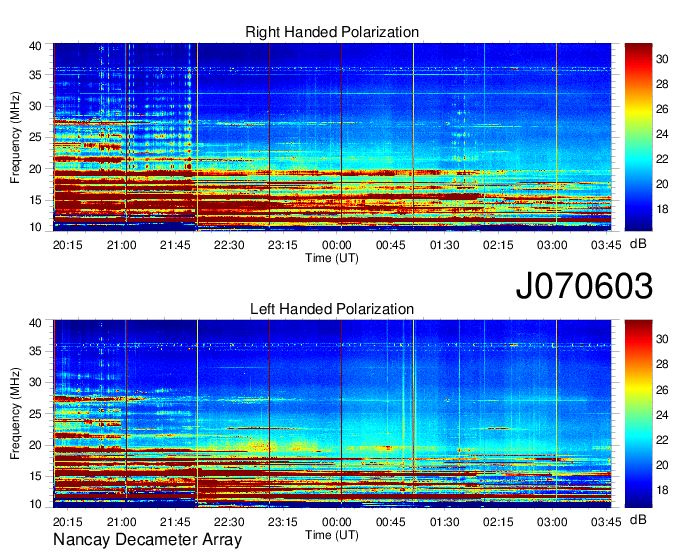The image size is (680, 552).
Task: Click the bottom plot 'Frequency (MHz)' axis label
Action: pos(15,414)
